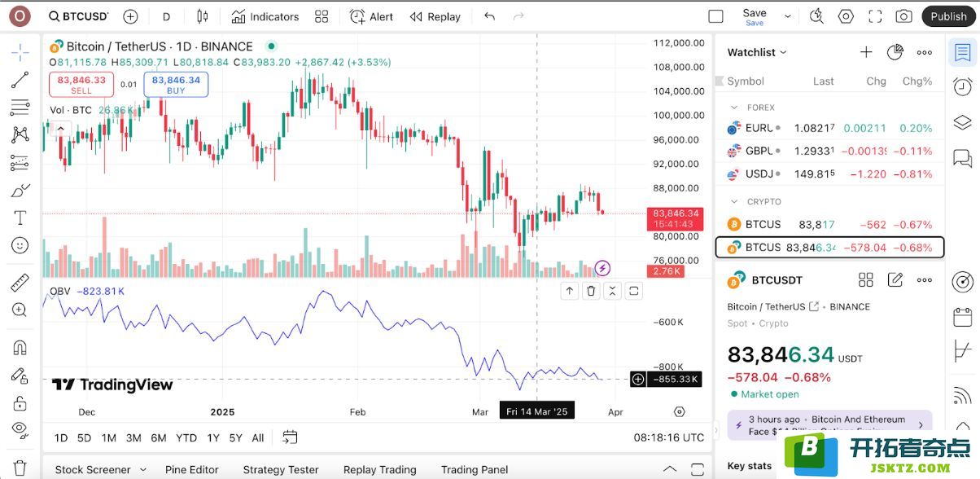This screenshot has height=479, width=980.
Task: Undo the last chart action
Action: (489, 16)
